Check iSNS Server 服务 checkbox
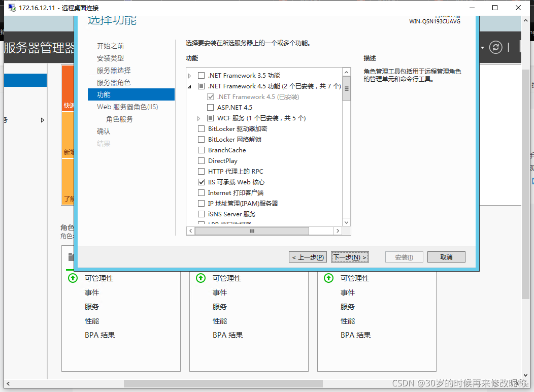This screenshot has height=392, width=534. point(202,214)
